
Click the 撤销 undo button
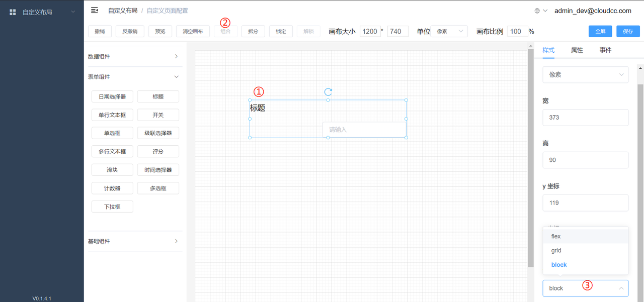point(100,31)
